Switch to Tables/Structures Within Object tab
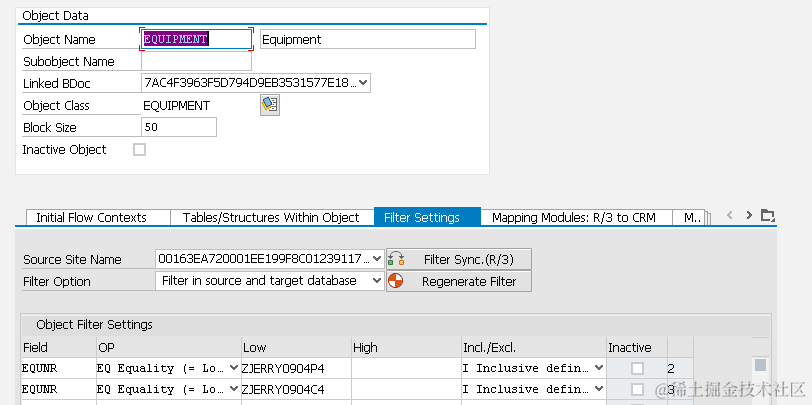Image resolution: width=812 pixels, height=405 pixels. point(271,218)
